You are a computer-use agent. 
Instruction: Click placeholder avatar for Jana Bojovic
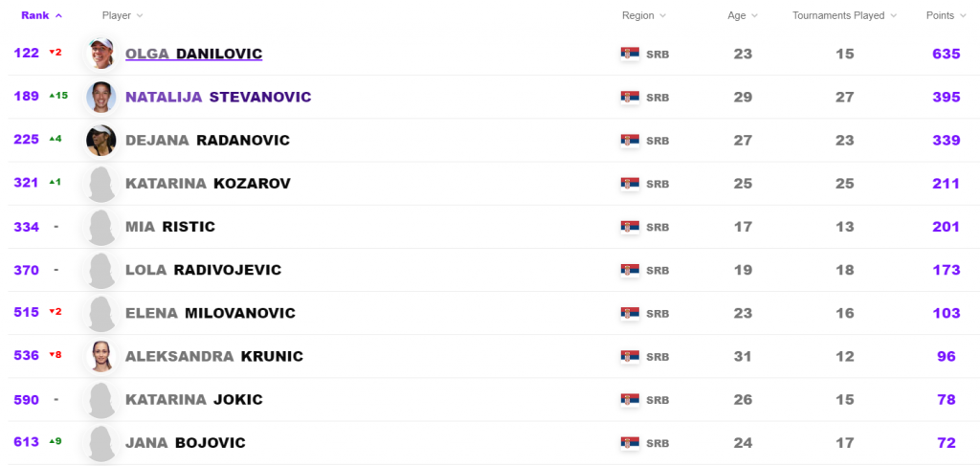tap(101, 443)
